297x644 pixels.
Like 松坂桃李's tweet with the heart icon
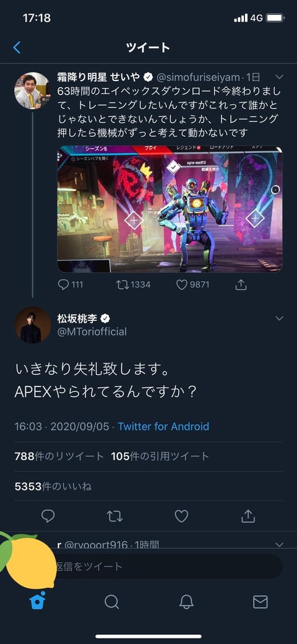coord(181,516)
